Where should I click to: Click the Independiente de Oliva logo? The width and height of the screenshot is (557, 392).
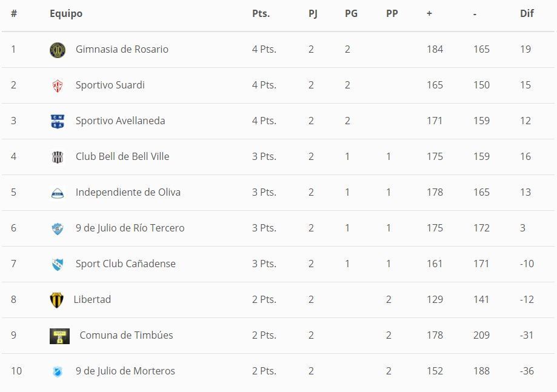58,193
